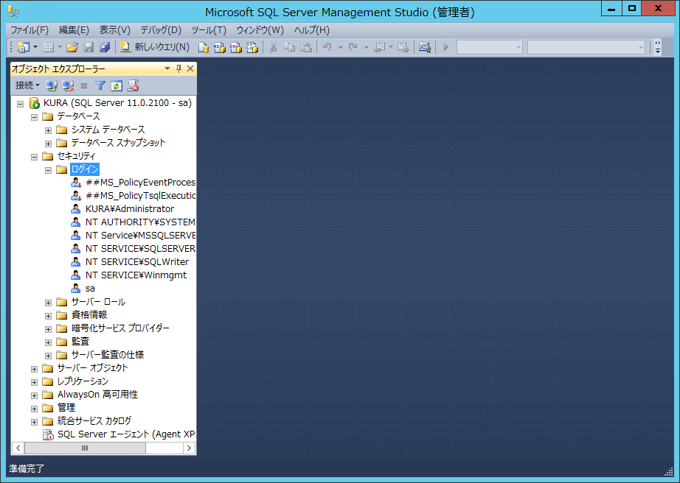Click the Undo arrow icon in toolbar

click(327, 47)
